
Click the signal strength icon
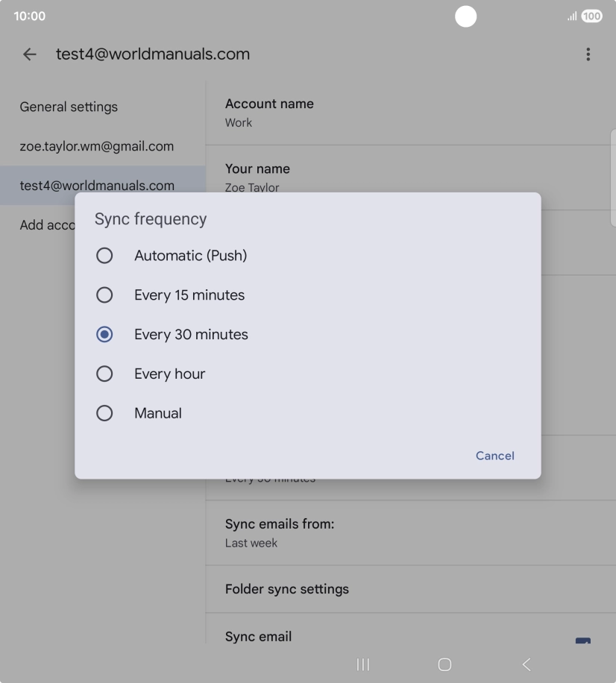tap(571, 16)
